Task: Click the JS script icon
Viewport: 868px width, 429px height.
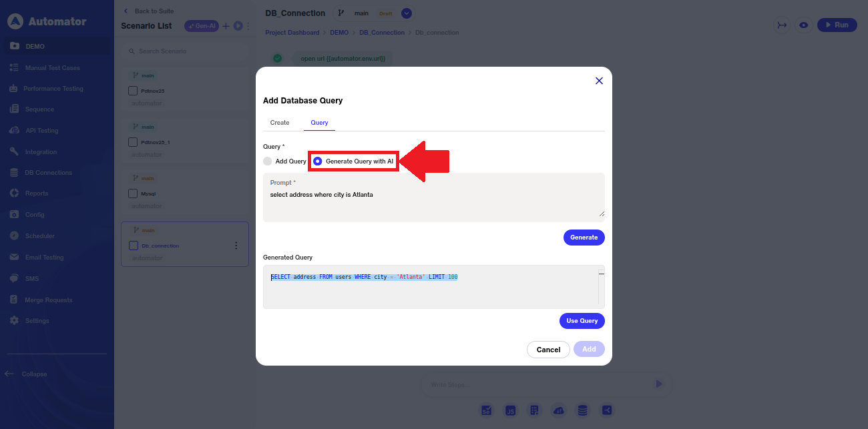Action: tap(511, 410)
